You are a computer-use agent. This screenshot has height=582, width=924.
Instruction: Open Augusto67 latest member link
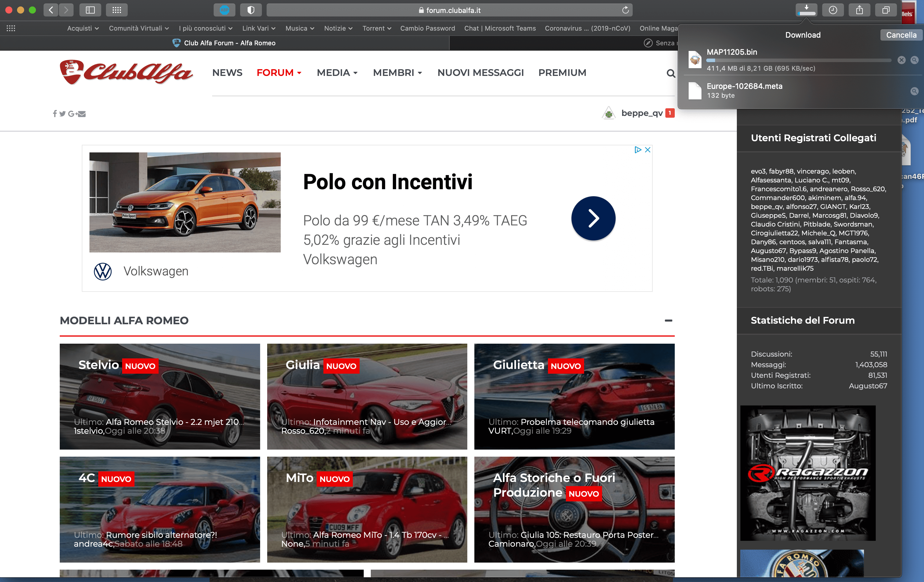coord(868,385)
